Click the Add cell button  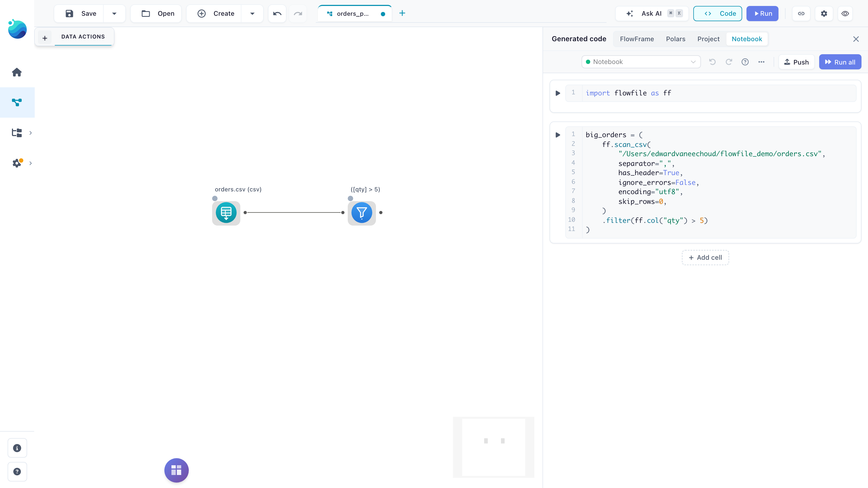pos(705,257)
